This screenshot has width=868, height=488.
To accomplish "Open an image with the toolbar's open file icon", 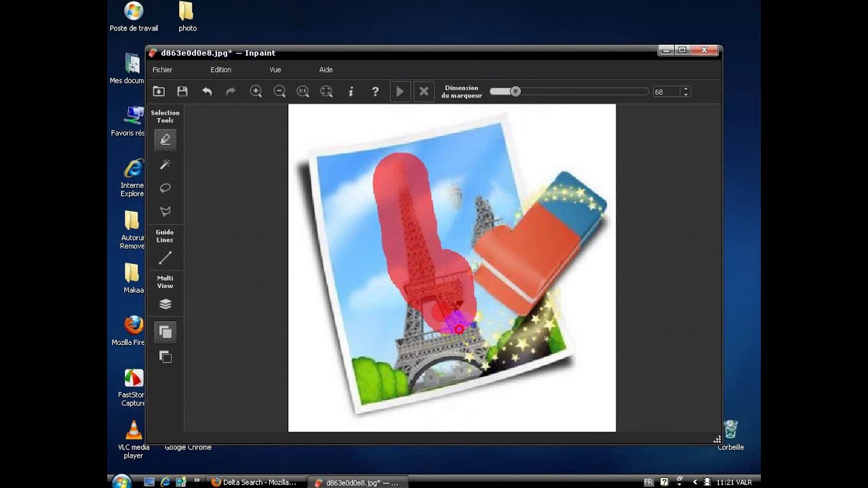I will pos(159,91).
